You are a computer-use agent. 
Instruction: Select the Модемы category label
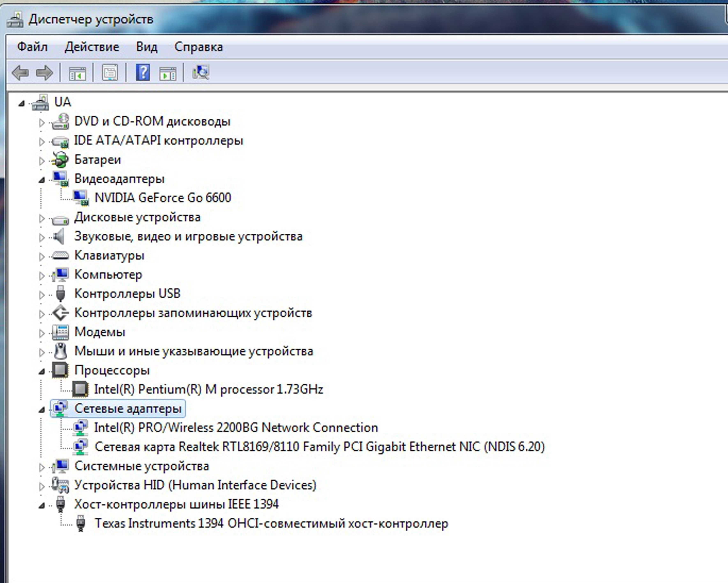point(100,332)
